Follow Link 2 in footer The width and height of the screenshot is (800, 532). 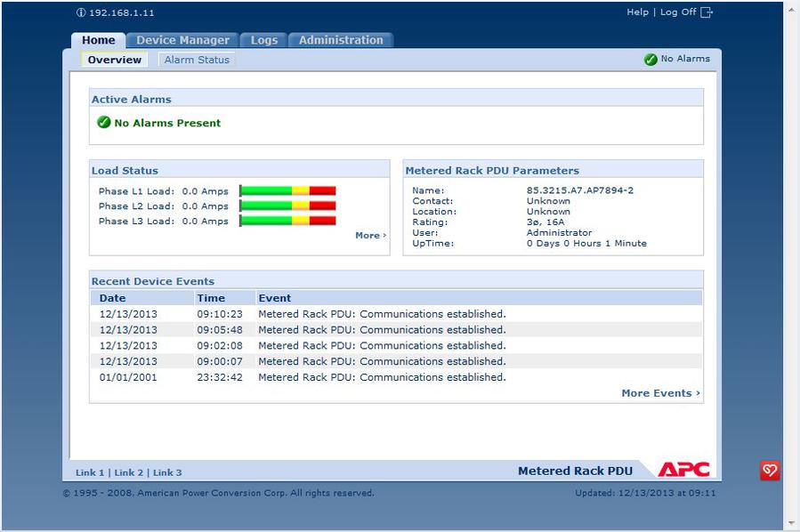pos(128,472)
